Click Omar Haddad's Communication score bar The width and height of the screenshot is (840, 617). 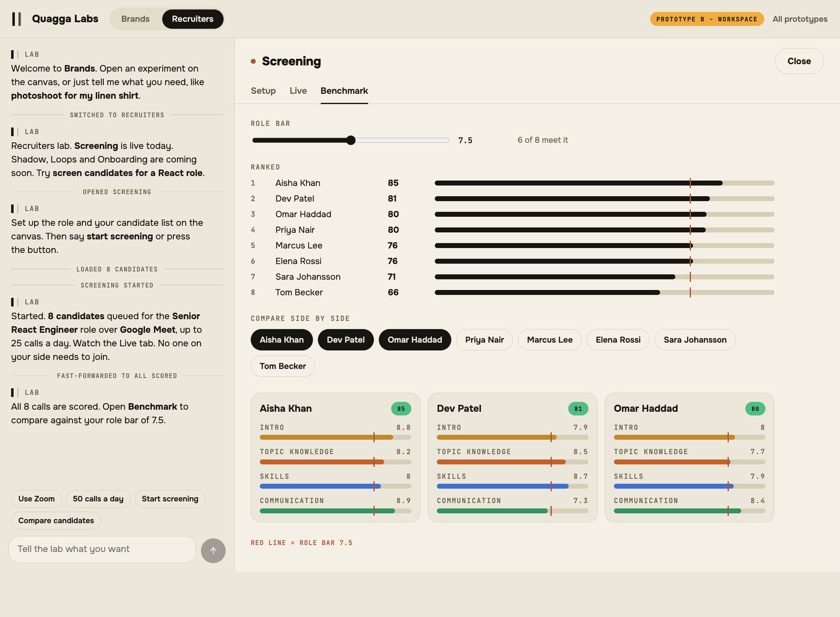(x=689, y=511)
